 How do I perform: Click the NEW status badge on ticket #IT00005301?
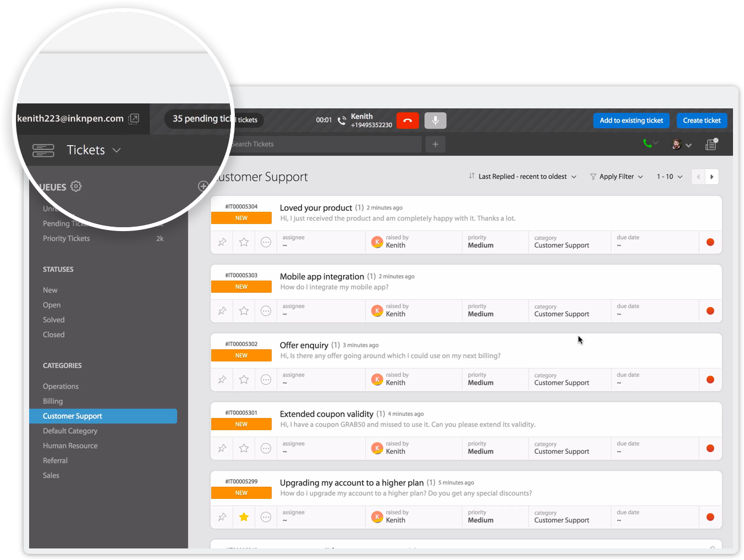(x=241, y=424)
